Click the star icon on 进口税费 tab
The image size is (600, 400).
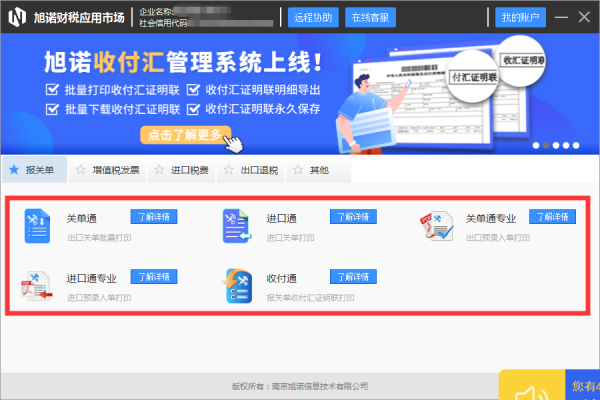159,170
